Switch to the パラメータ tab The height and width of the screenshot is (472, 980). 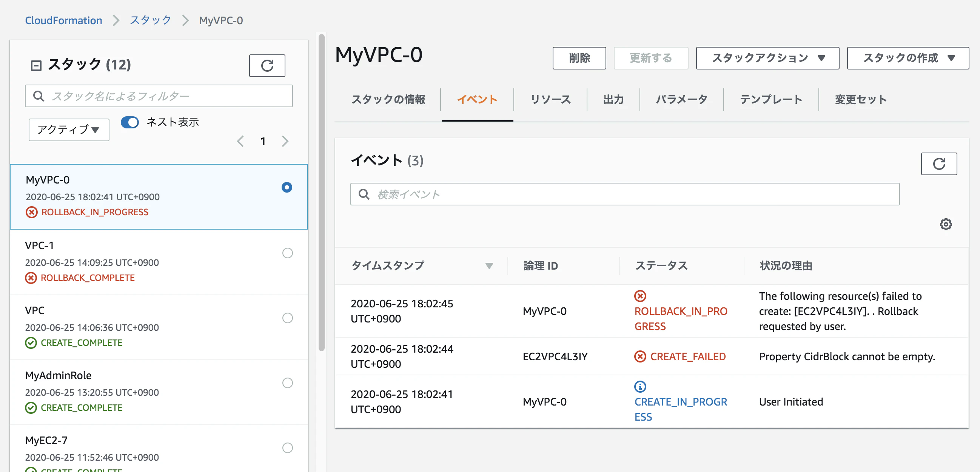pyautogui.click(x=681, y=99)
